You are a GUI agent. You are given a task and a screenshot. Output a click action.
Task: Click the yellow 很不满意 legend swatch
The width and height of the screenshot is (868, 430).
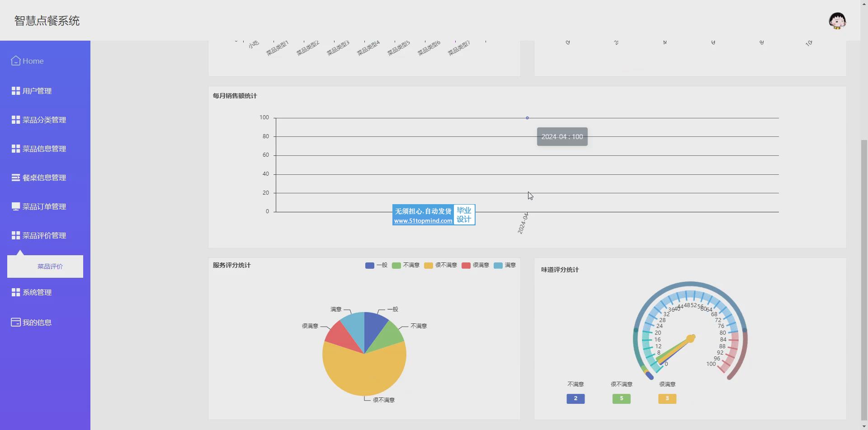click(x=429, y=265)
